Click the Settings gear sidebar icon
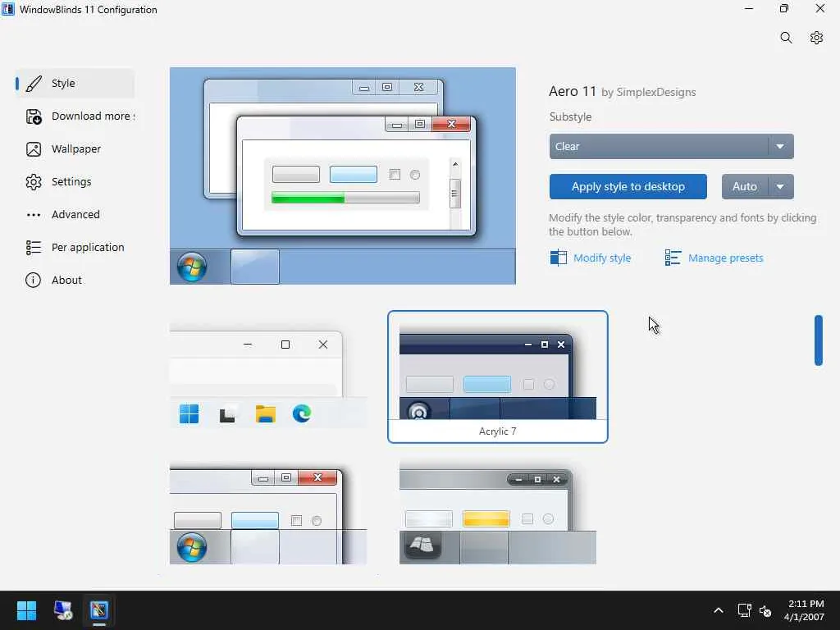Screen dimensions: 840x630 (33, 181)
